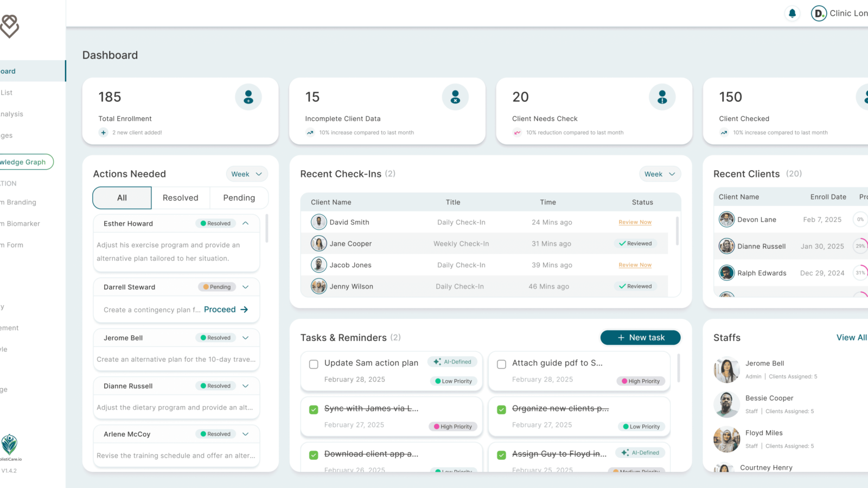Viewport: 868px width, 488px height.
Task: Click the Recent Check-Ins table scrollbar
Action: click(x=677, y=231)
